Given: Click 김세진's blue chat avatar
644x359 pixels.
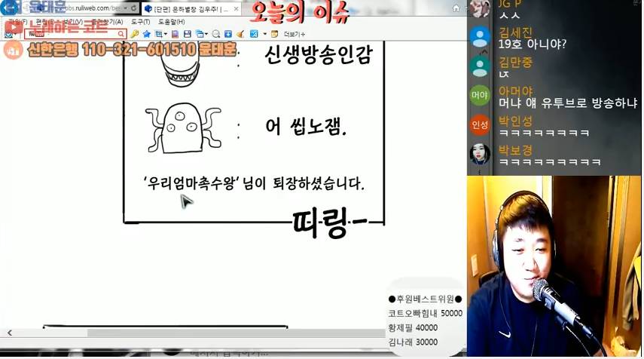Looking at the screenshot, I should pyautogui.click(x=480, y=37).
